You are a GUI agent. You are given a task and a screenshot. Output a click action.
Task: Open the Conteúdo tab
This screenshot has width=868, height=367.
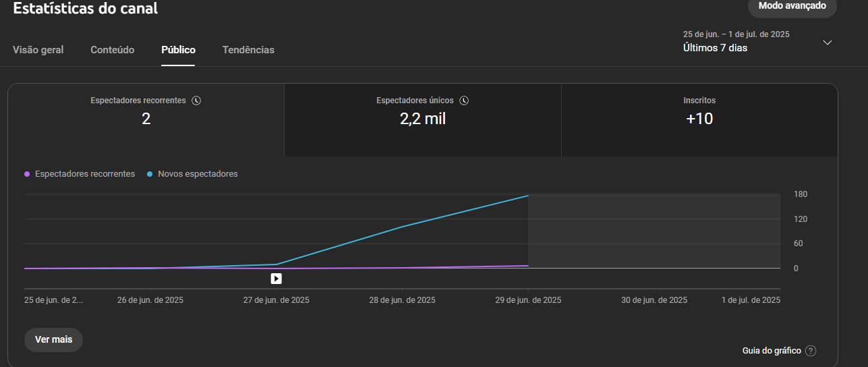[x=113, y=50]
